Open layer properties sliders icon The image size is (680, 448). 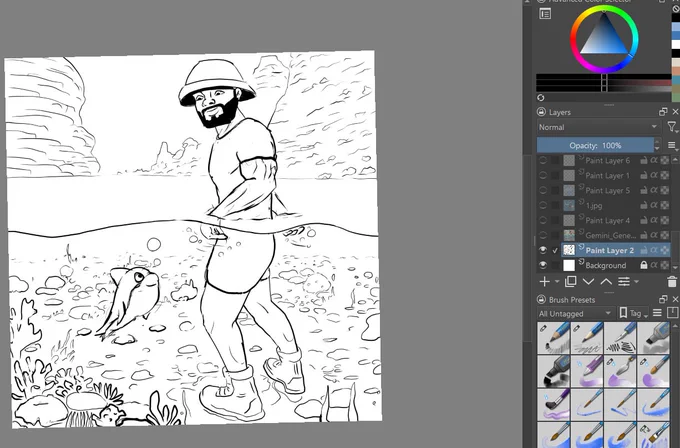click(624, 281)
